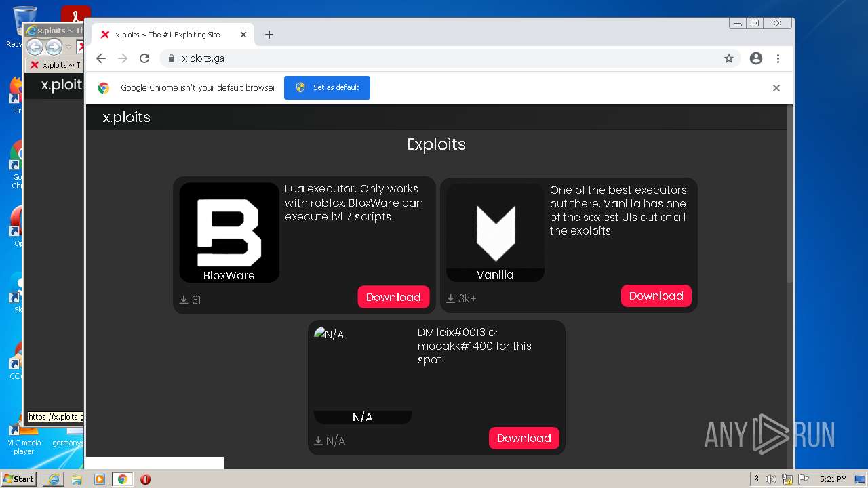Switch to Chrome in the taskbar
The width and height of the screenshot is (868, 488).
point(122,479)
